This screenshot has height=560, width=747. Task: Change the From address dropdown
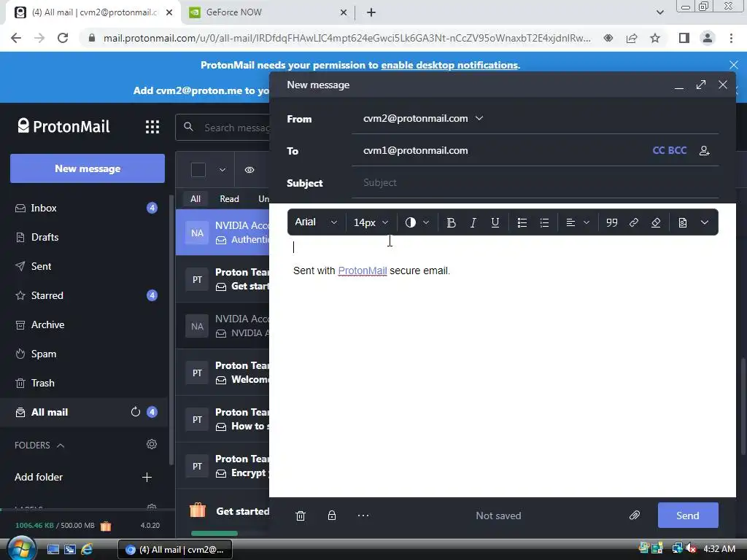click(x=423, y=119)
